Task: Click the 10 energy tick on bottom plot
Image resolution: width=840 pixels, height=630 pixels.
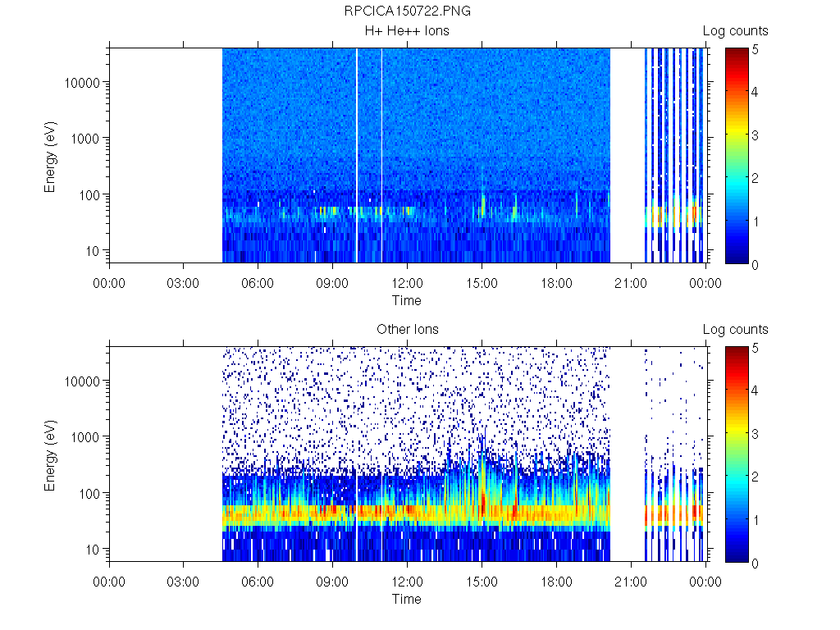Action: click(93, 549)
